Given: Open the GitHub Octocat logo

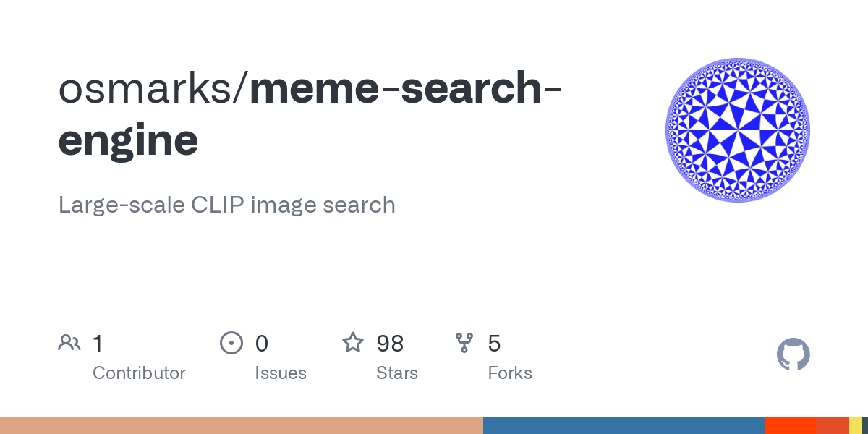Looking at the screenshot, I should (x=793, y=354).
